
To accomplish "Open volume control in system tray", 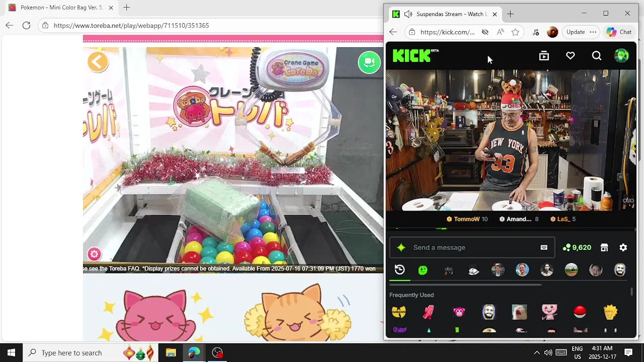I will tap(548, 352).
